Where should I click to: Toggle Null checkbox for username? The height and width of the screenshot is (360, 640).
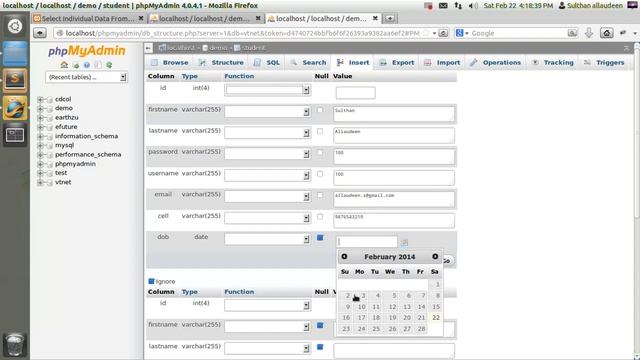tap(320, 174)
